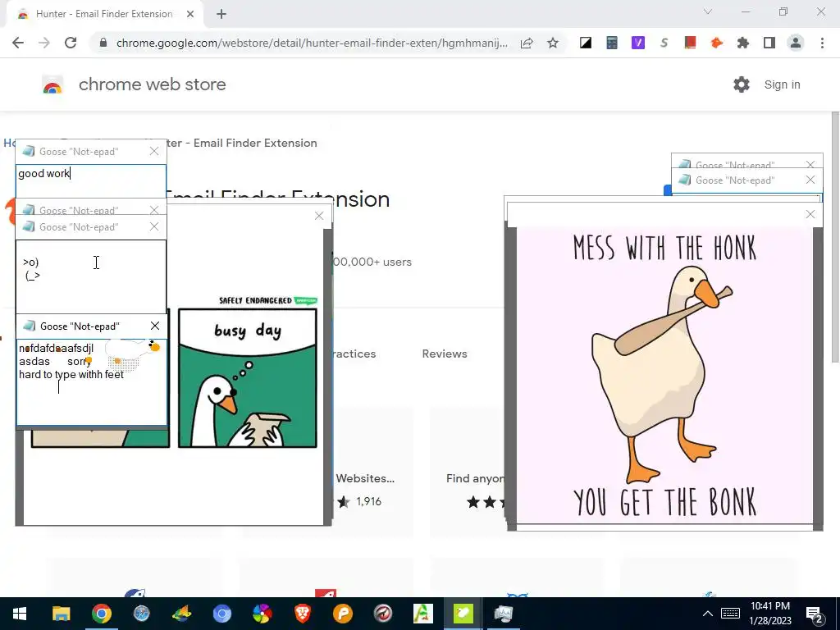Click the 'good work' text area

pyautogui.click(x=91, y=181)
